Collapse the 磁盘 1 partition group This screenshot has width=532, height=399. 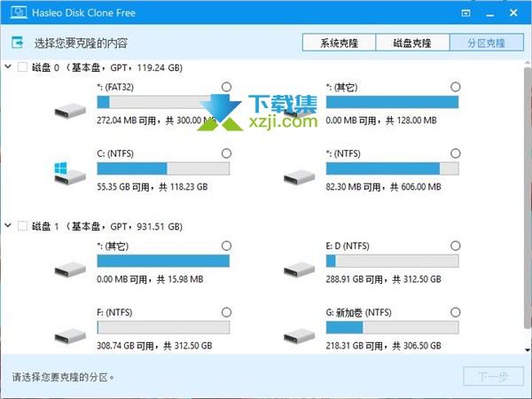click(x=8, y=225)
